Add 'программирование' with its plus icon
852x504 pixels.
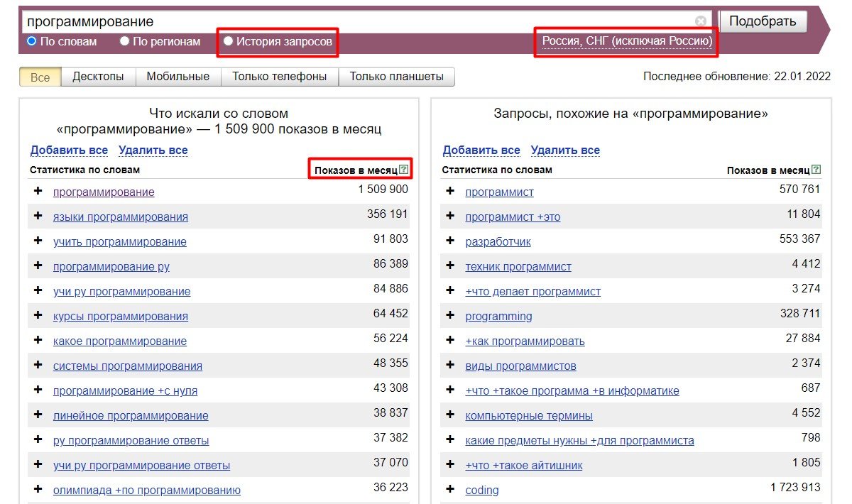(38, 191)
